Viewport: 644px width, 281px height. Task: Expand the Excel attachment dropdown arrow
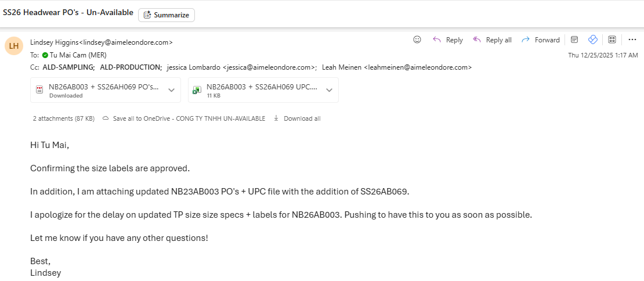(x=329, y=90)
